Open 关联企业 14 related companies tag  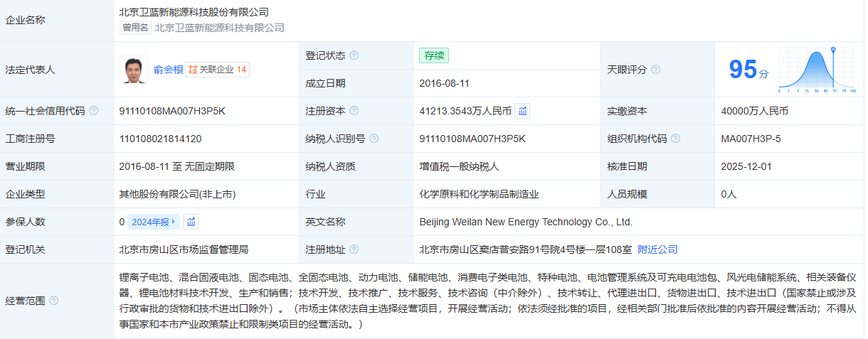point(218,70)
